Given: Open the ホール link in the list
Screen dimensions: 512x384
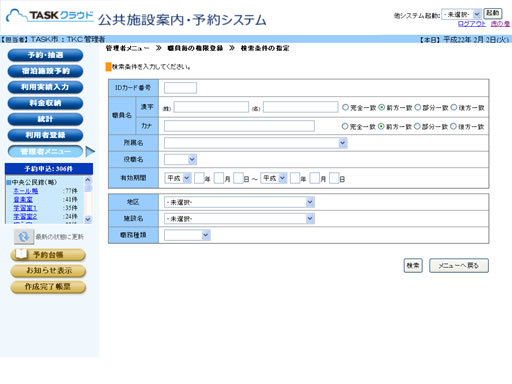Looking at the screenshot, I should [x=26, y=191].
